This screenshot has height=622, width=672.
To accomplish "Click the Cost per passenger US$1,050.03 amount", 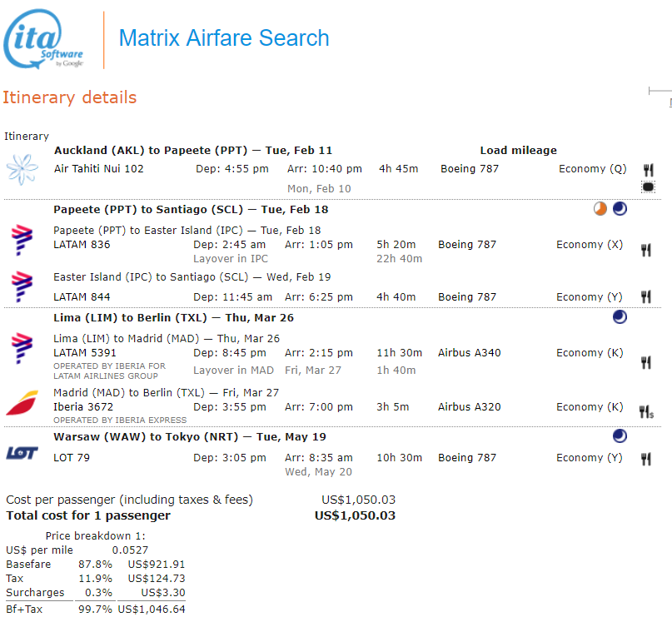I will pyautogui.click(x=358, y=500).
